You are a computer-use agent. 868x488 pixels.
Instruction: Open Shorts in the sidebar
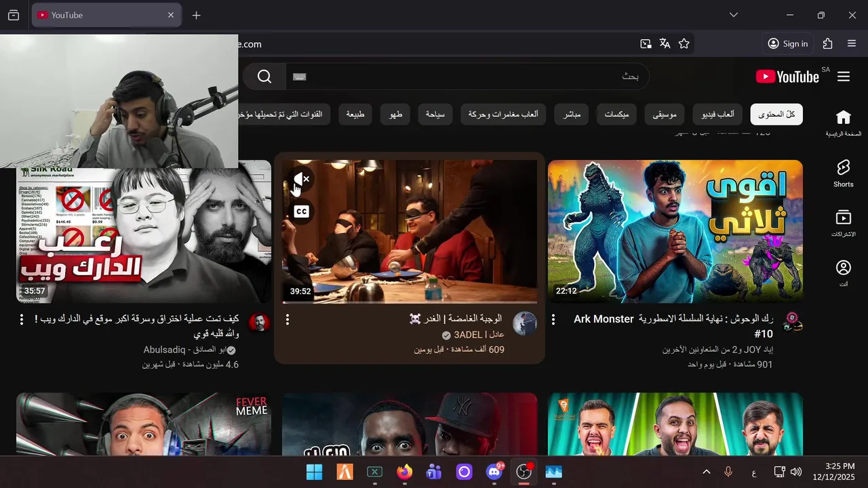[843, 174]
